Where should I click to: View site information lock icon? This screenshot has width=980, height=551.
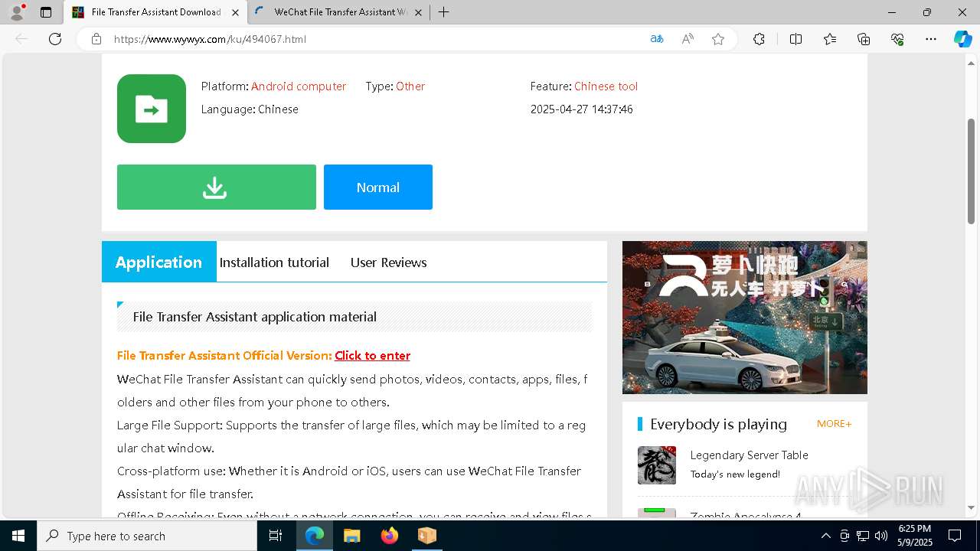[96, 39]
